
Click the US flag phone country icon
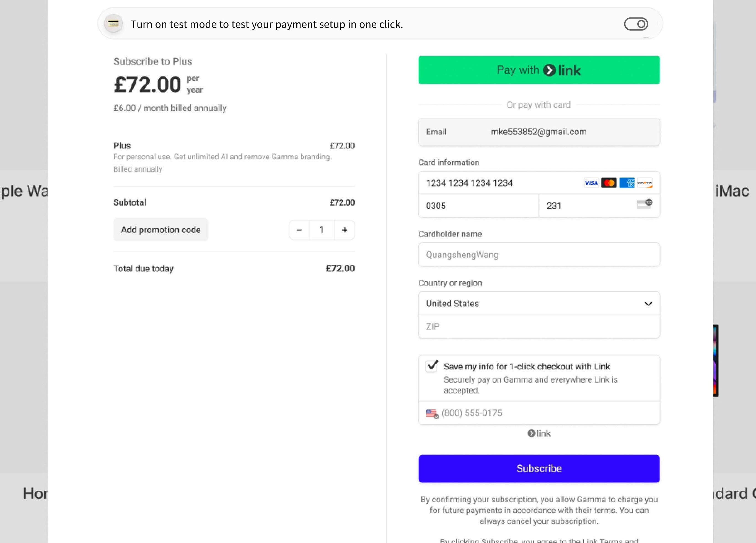[x=432, y=413]
